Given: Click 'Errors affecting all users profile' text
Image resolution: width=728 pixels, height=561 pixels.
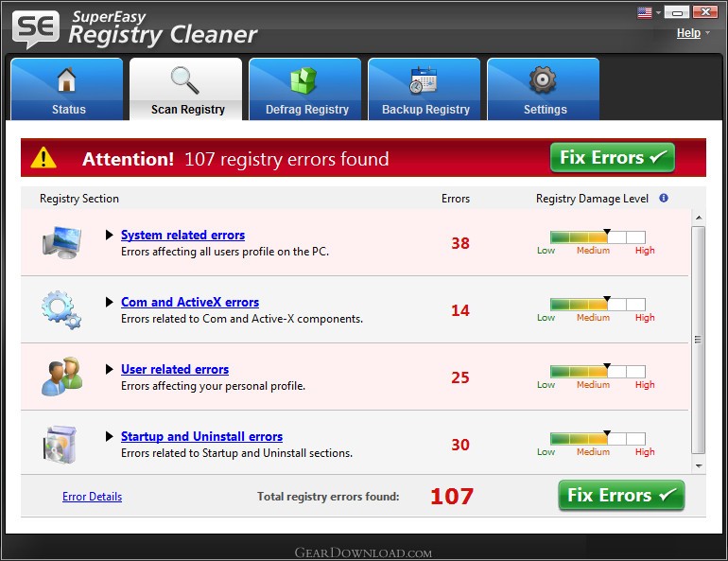Looking at the screenshot, I should (x=225, y=252).
